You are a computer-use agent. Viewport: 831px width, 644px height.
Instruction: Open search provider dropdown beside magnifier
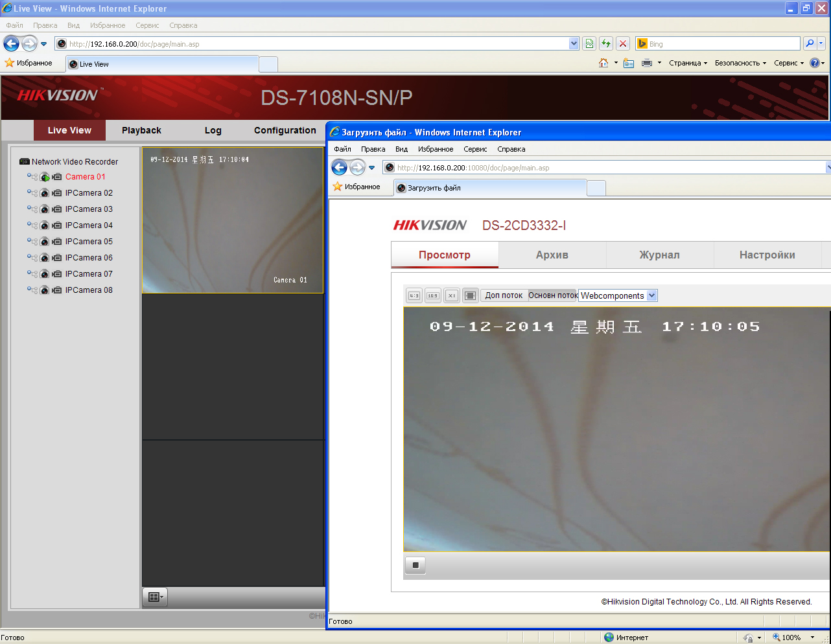click(x=821, y=43)
